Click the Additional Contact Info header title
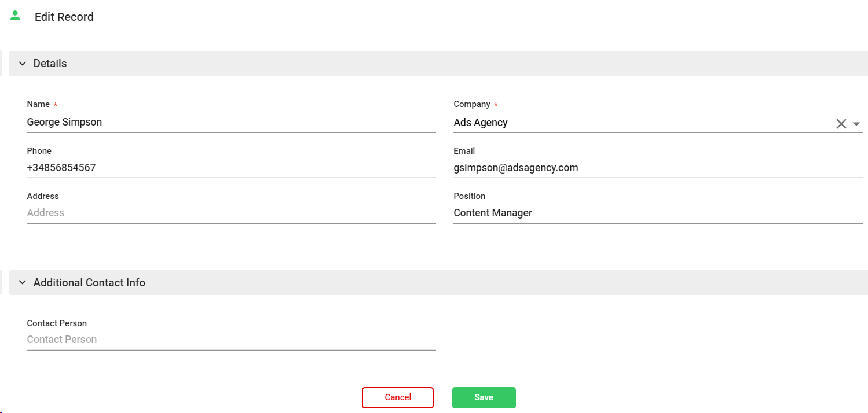Screen dimensions: 868x413 coord(89,283)
